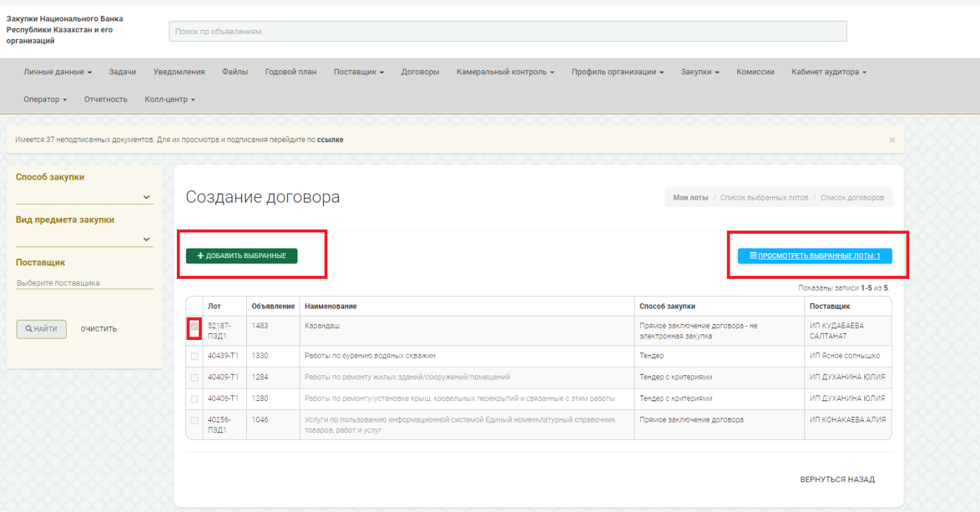Dismiss the unsigned documents notification
Image resolution: width=980 pixels, height=512 pixels.
click(892, 140)
